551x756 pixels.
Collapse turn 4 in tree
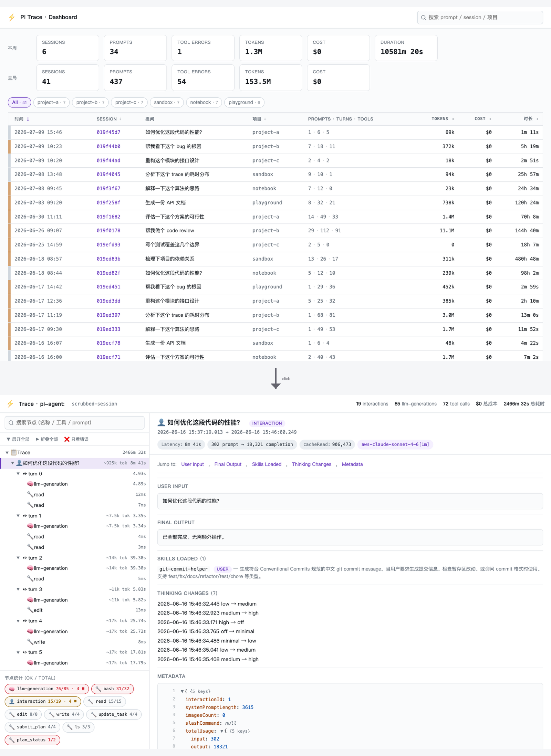click(x=18, y=621)
